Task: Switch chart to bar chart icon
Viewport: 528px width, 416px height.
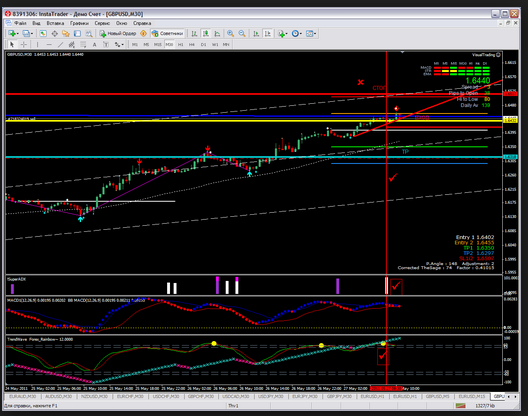Action: click(194, 33)
